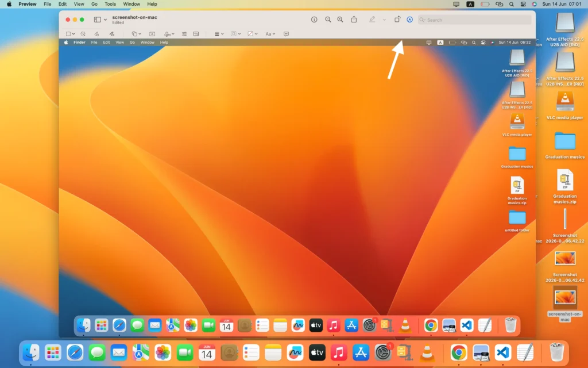This screenshot has height=368, width=588.
Task: Open the Adjust Color sliders tool
Action: [x=184, y=34]
